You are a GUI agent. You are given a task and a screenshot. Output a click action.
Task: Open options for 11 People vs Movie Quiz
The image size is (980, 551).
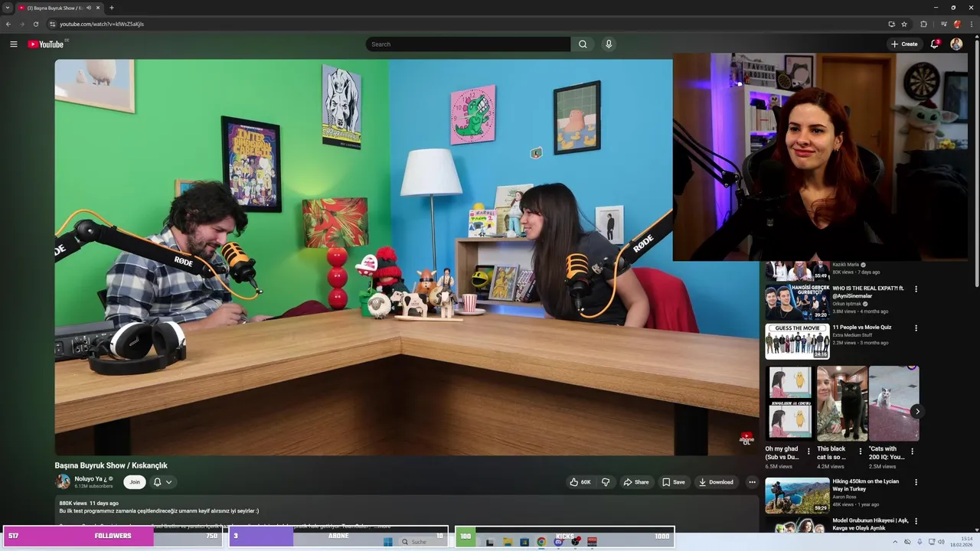pos(916,328)
